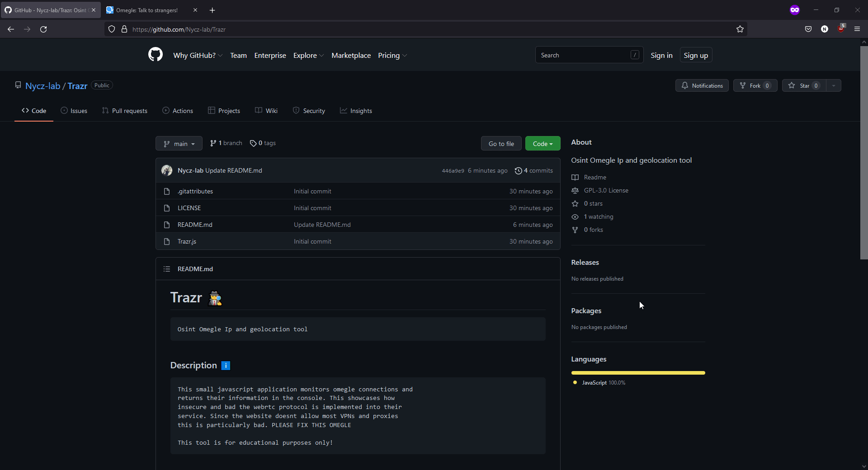868x470 pixels.
Task: Open the LICENSE file
Action: [189, 208]
